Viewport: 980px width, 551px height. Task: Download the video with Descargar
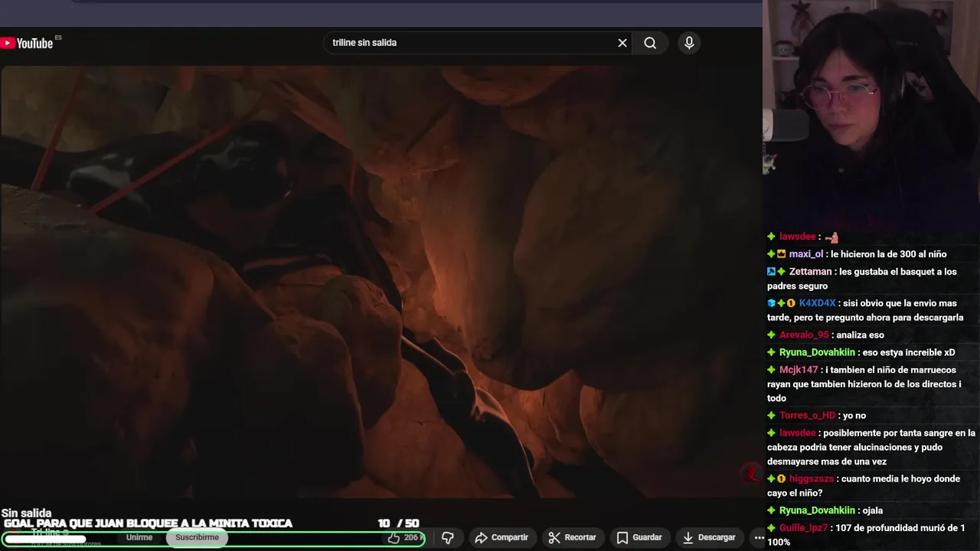(709, 538)
